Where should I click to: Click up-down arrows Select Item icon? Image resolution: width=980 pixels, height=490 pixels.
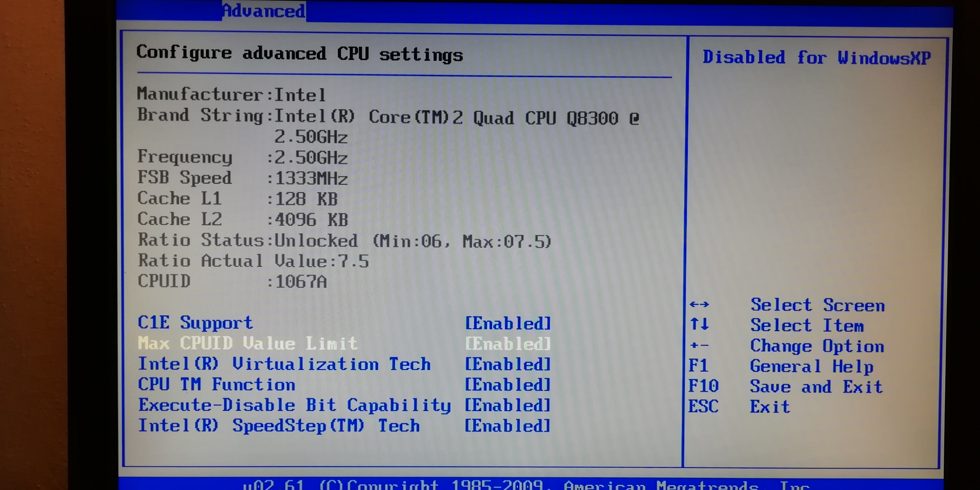699,324
